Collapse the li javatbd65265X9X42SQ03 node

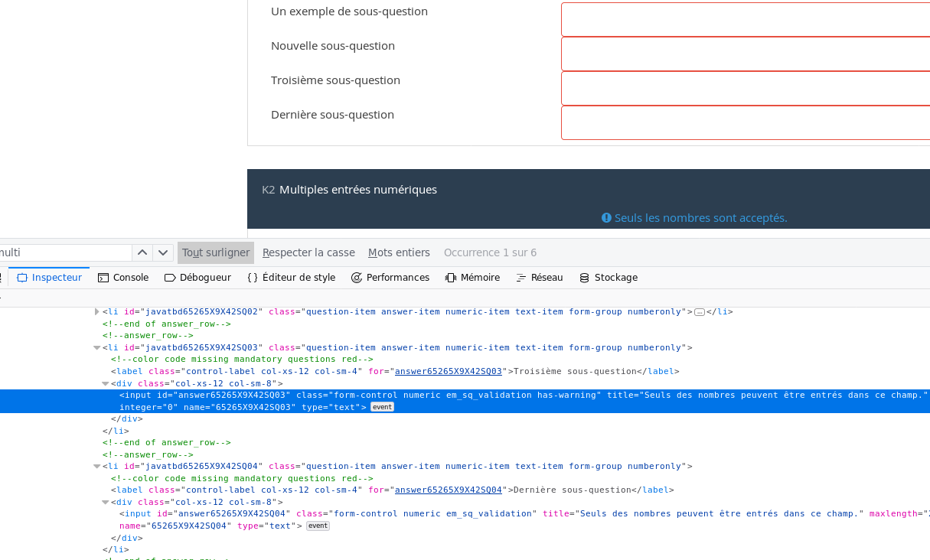coord(97,348)
